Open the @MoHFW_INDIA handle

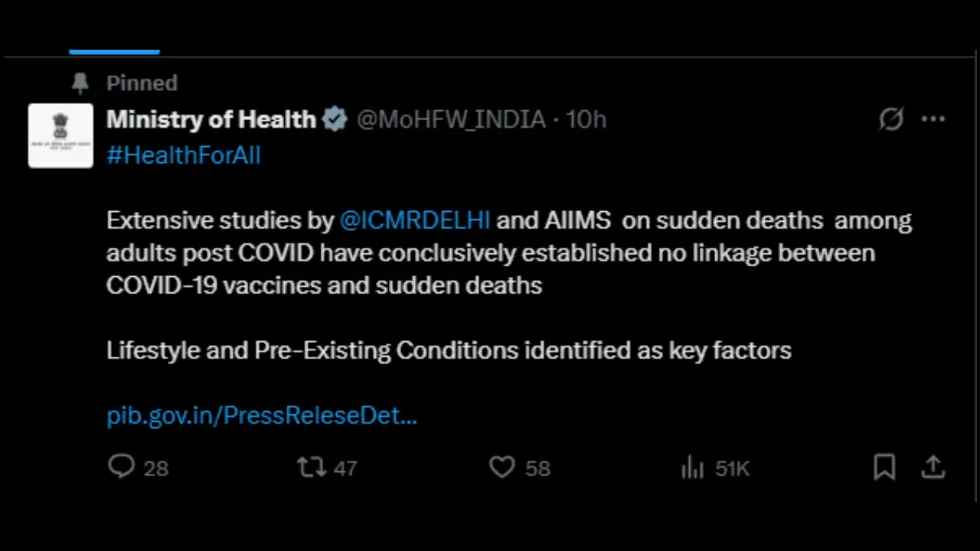(451, 119)
